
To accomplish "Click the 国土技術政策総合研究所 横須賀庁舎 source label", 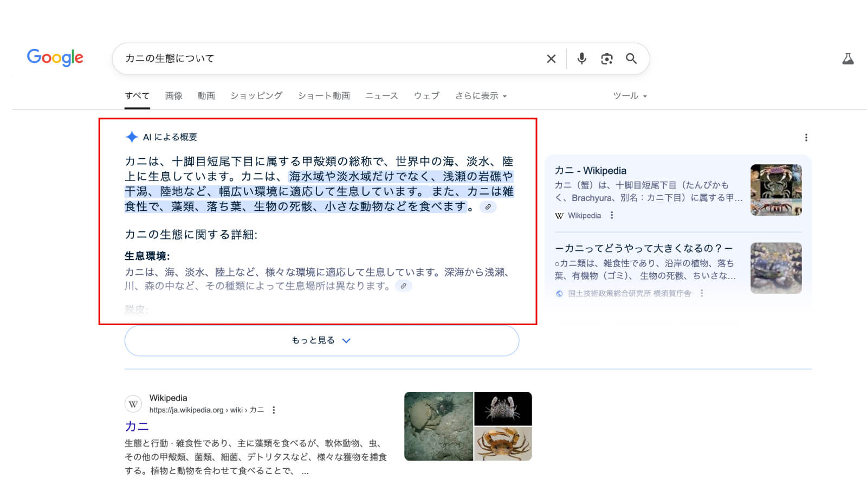I will (x=630, y=293).
